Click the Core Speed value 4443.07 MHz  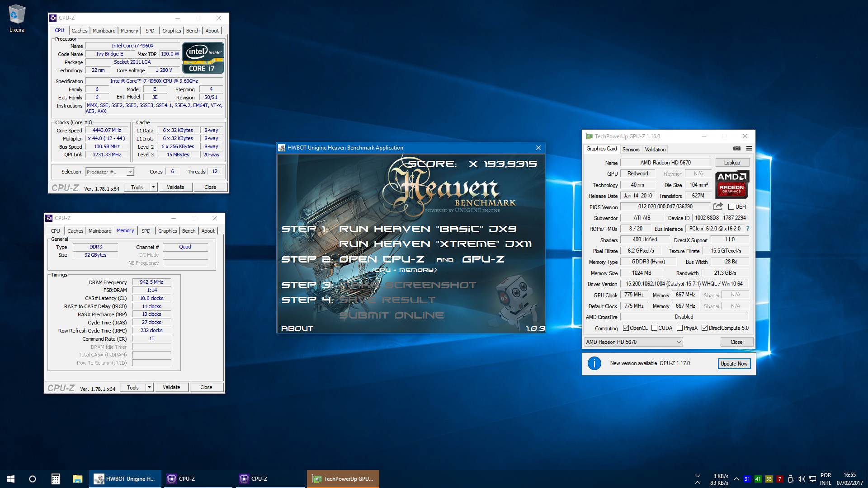pyautogui.click(x=107, y=131)
